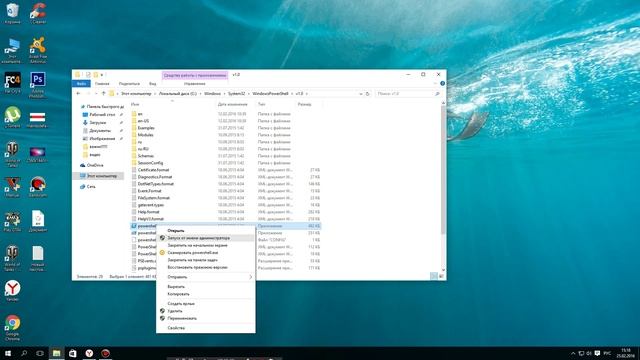Click the Yandex icon on the taskbar

point(89,353)
